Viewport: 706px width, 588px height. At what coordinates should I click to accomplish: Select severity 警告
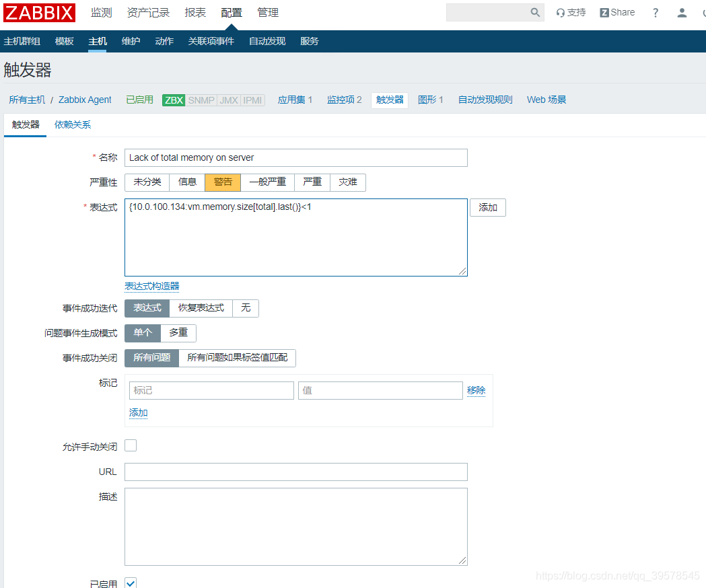click(x=223, y=182)
